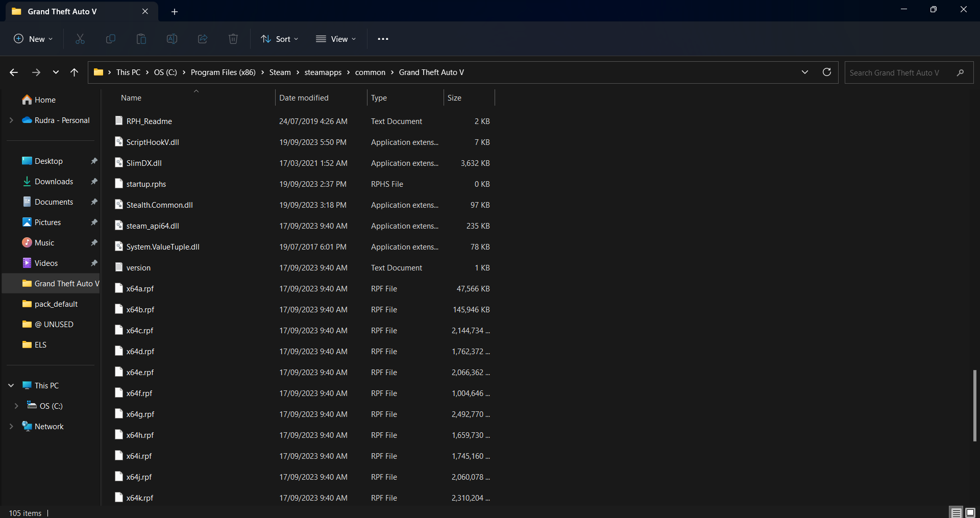Click the Cut scissors icon in toolbar
The width and height of the screenshot is (980, 518).
coord(80,39)
